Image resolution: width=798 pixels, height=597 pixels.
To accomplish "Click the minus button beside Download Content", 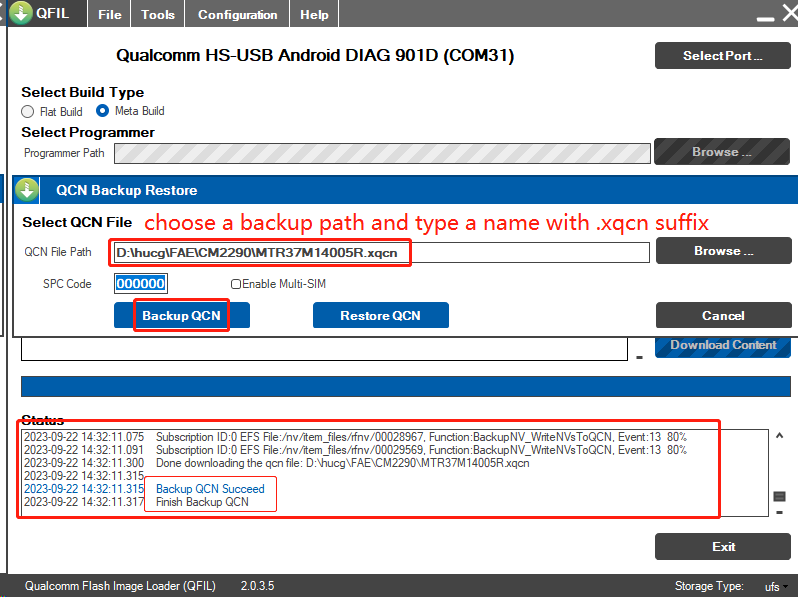I will [x=639, y=358].
